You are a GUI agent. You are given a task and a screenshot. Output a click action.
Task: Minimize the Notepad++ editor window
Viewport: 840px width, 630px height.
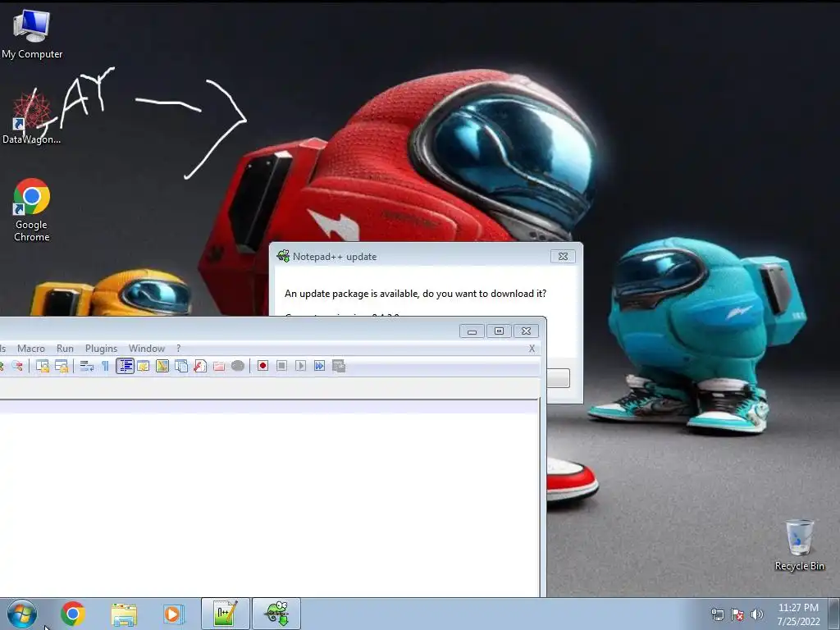(472, 331)
